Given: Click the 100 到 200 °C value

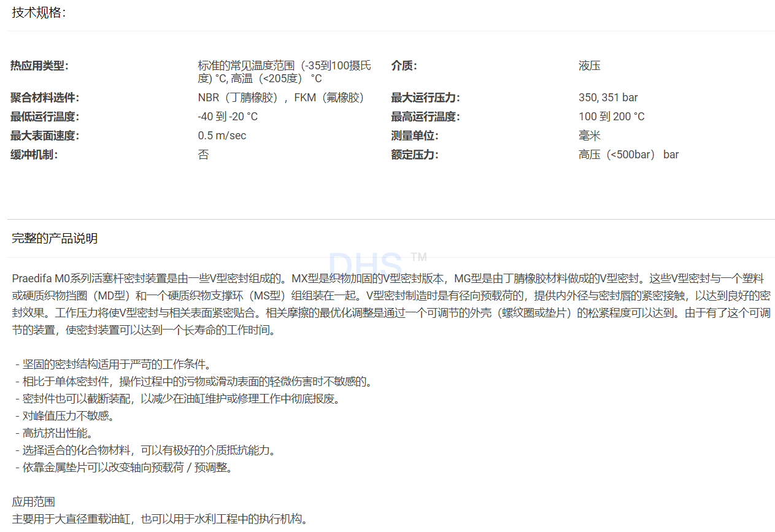Looking at the screenshot, I should pyautogui.click(x=611, y=117).
